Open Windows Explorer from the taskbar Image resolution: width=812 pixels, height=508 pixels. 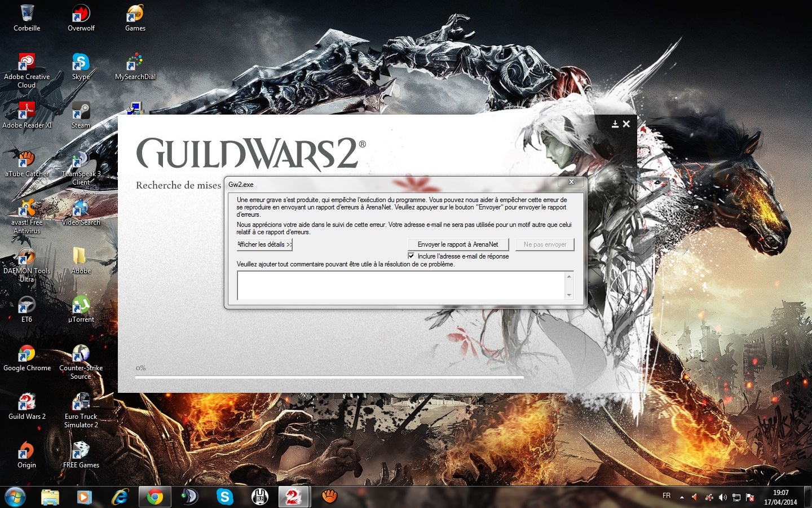point(50,497)
